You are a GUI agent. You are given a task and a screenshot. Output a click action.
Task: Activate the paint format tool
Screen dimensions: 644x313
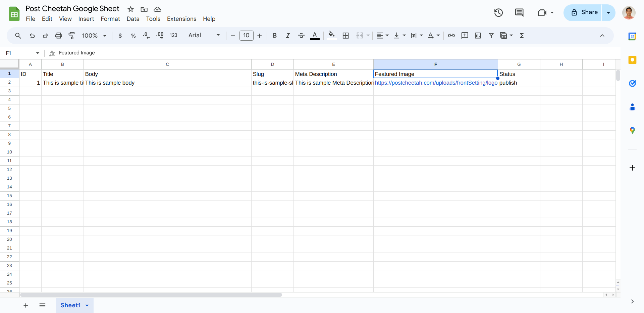(x=72, y=36)
